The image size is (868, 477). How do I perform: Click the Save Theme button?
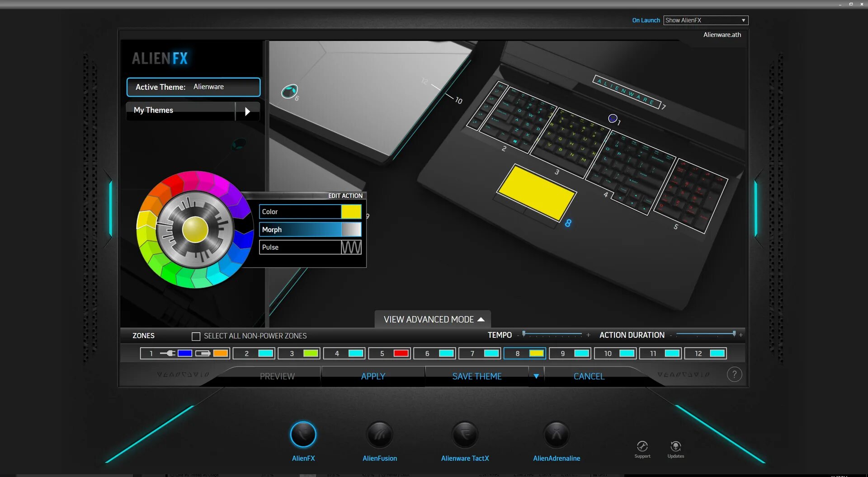(x=477, y=376)
